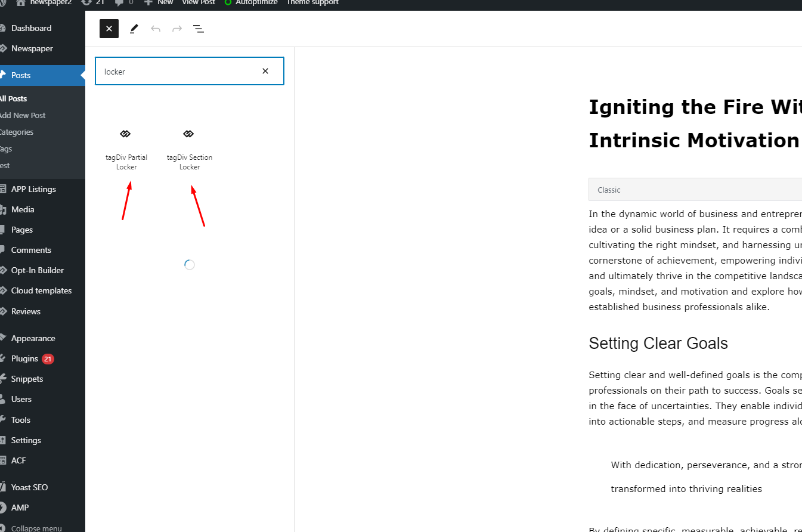Insert the tagDiv Section Locker block
The width and height of the screenshot is (802, 532).
coord(190,150)
